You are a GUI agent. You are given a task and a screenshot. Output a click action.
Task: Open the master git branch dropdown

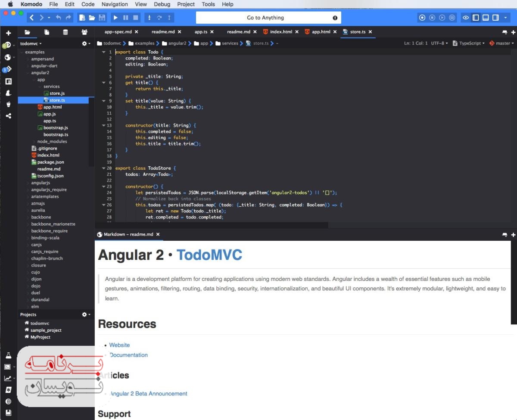coord(502,43)
